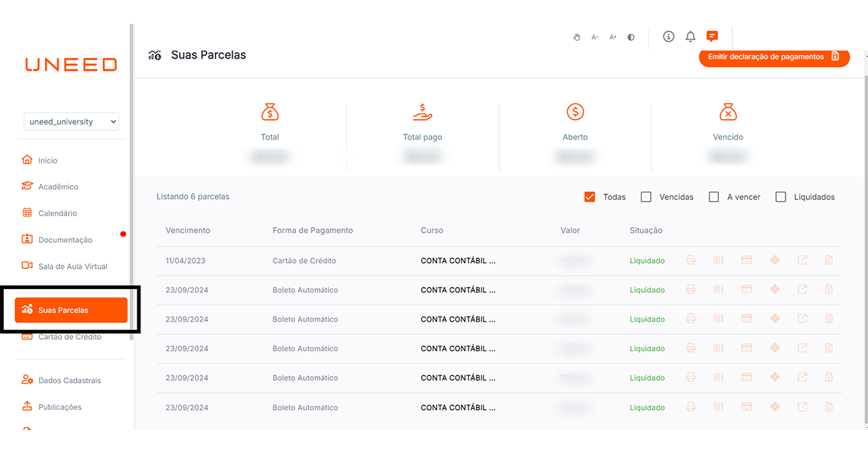Decrease font size with the A- icon
Viewport: 868px width, 454px height.
595,38
